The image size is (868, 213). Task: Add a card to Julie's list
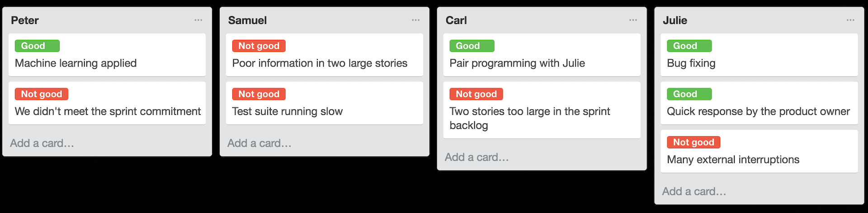click(x=694, y=192)
